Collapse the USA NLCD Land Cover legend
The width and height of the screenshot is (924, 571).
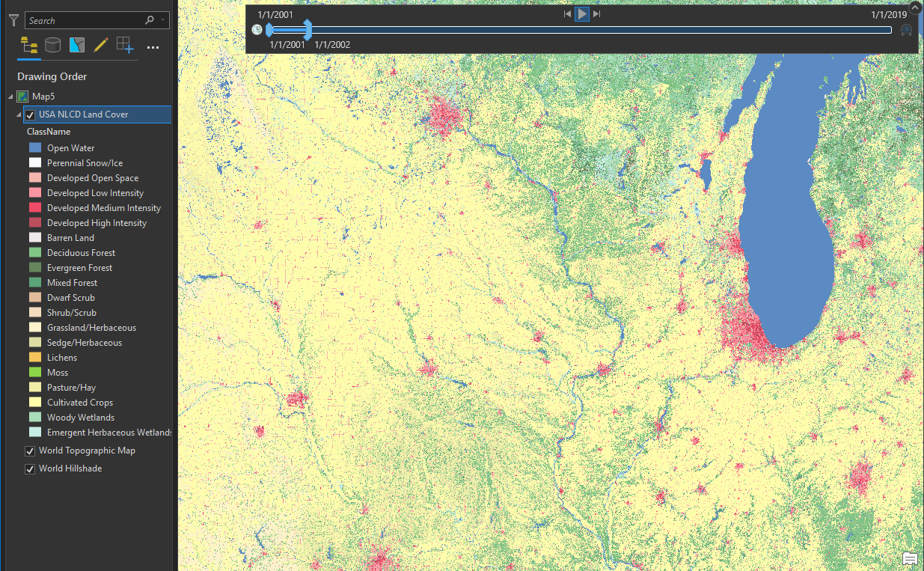[18, 114]
